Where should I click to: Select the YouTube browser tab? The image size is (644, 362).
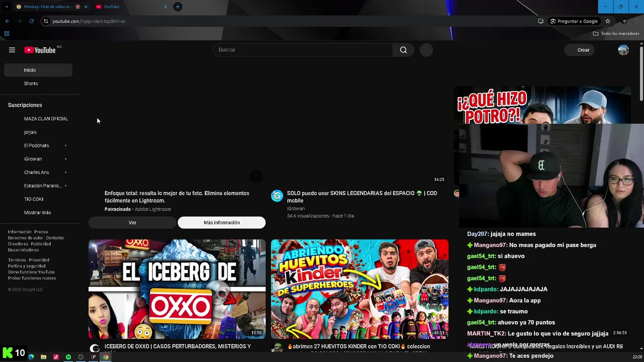coord(132,7)
